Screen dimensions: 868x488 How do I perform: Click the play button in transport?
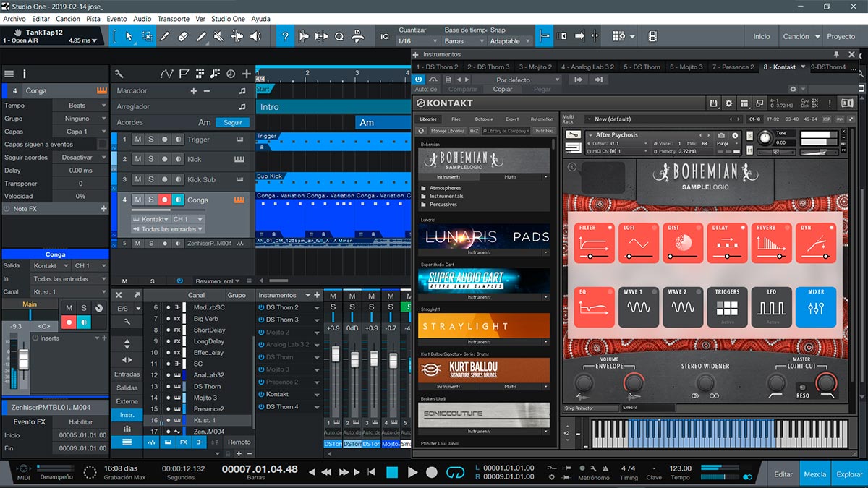tap(412, 472)
